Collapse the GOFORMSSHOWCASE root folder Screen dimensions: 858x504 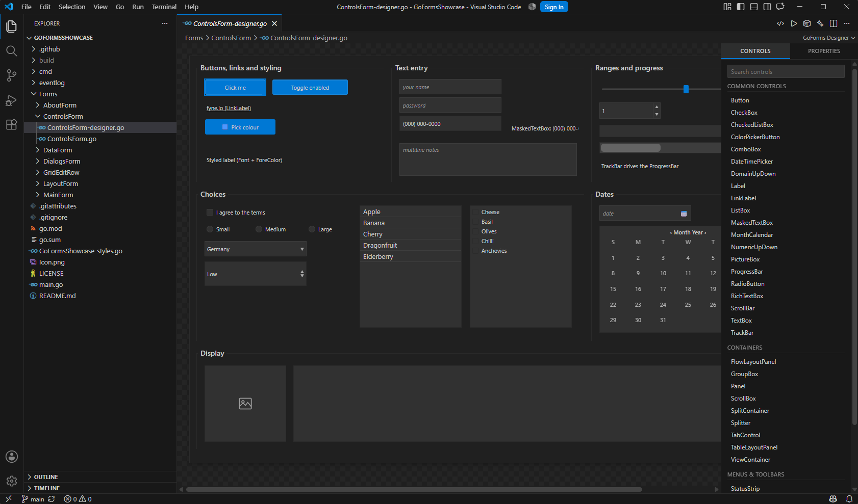click(100, 38)
